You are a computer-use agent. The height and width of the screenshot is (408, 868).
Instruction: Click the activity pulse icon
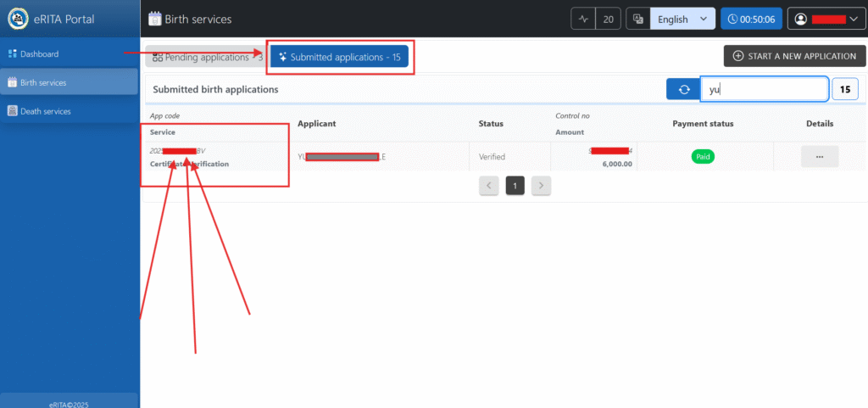(x=583, y=19)
